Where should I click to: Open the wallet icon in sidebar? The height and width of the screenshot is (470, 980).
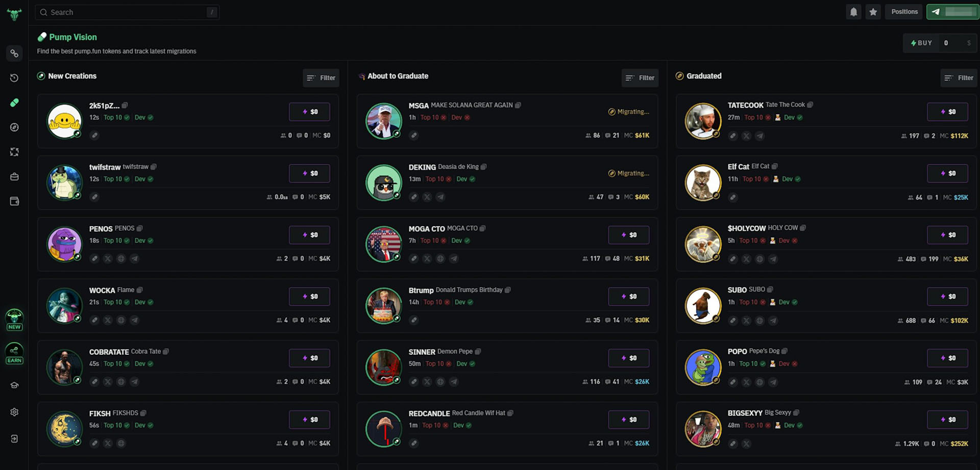[14, 201]
